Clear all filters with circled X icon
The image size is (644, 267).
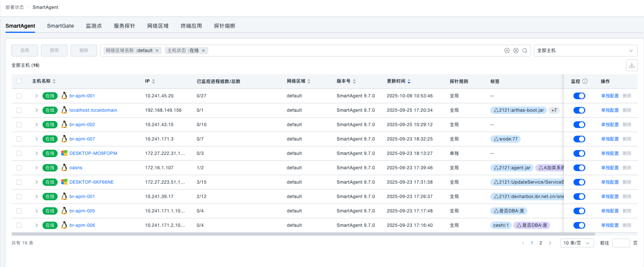516,51
